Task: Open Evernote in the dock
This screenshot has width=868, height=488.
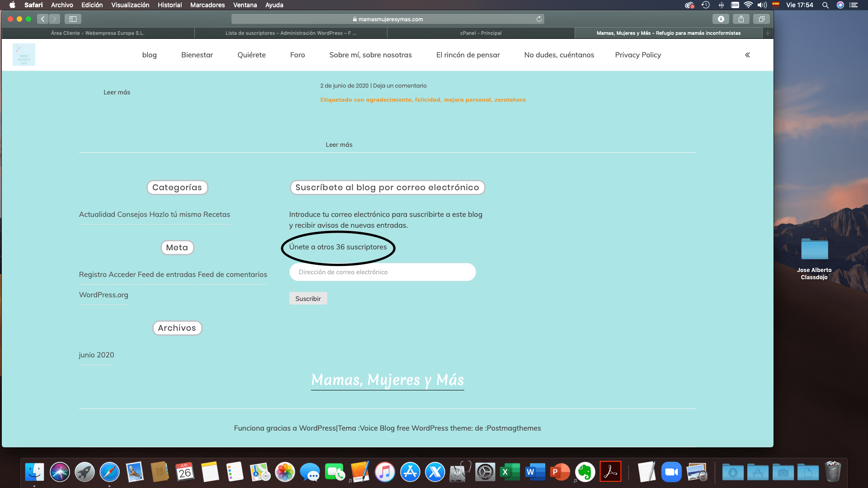Action: [x=585, y=473]
